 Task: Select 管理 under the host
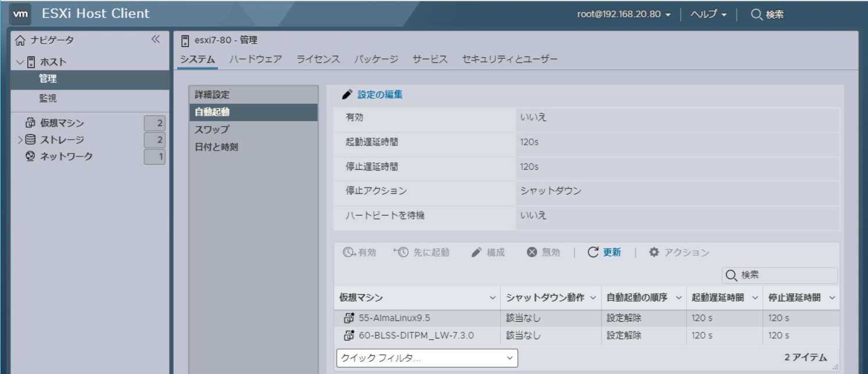tap(90, 79)
